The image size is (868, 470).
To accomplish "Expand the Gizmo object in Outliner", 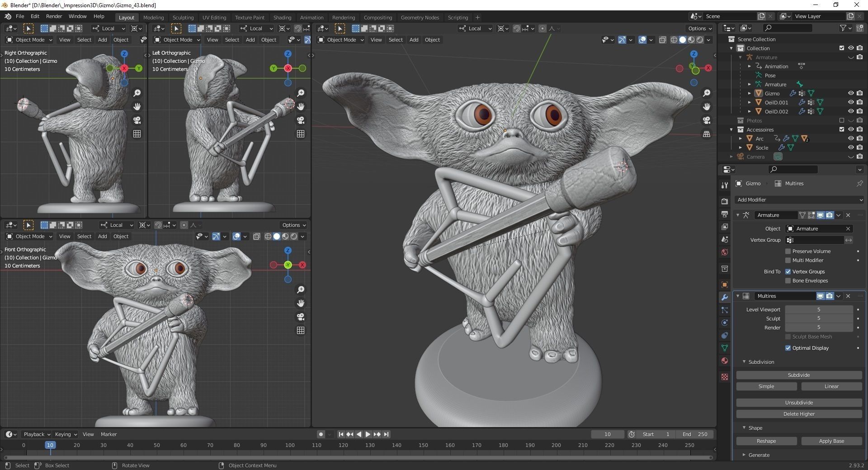I will click(x=749, y=93).
